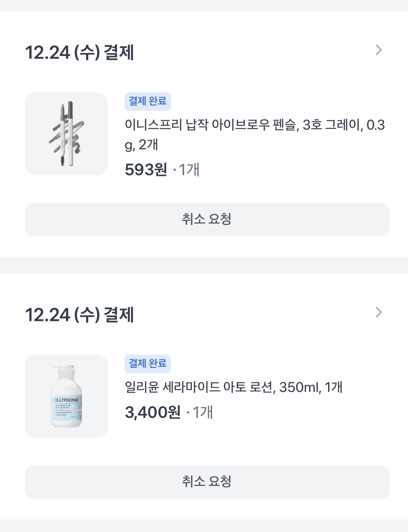
Task: Request cancellation for the eyebrow pencil order
Action: pos(207,220)
